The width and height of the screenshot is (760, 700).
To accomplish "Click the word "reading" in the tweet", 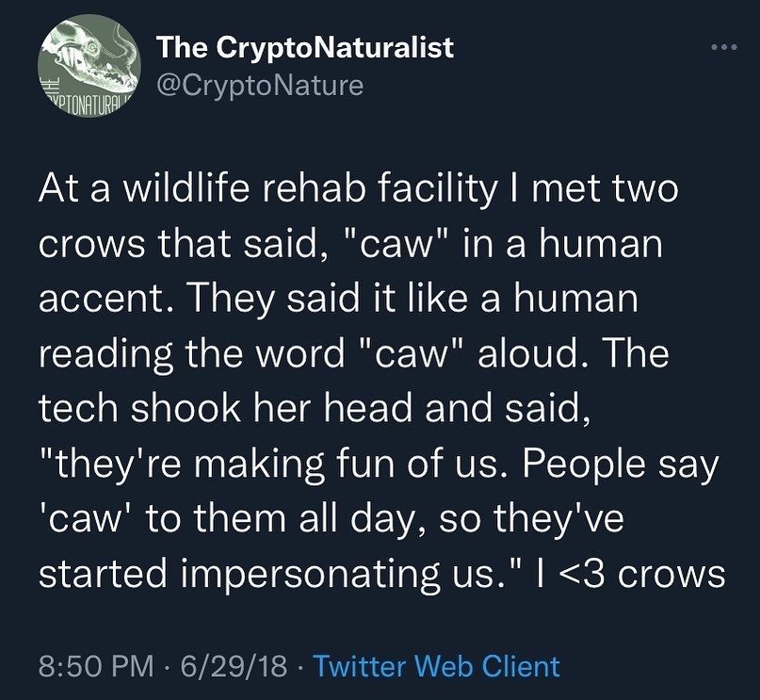I will [x=105, y=356].
